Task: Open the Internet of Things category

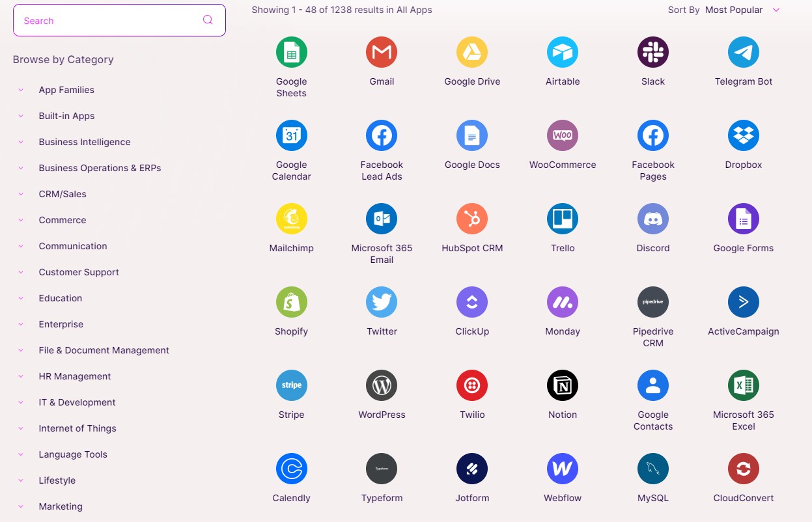Action: coord(77,428)
